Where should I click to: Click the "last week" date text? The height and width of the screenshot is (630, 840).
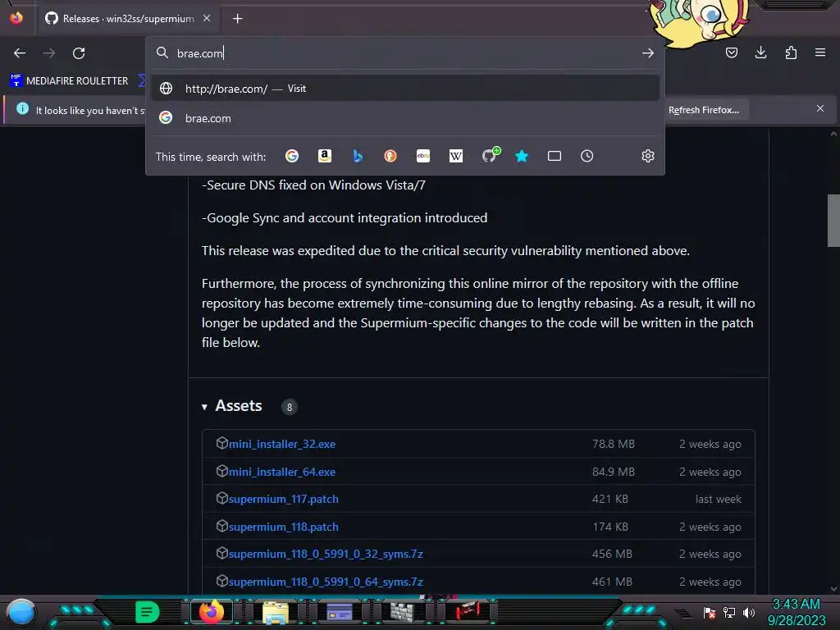[719, 500]
